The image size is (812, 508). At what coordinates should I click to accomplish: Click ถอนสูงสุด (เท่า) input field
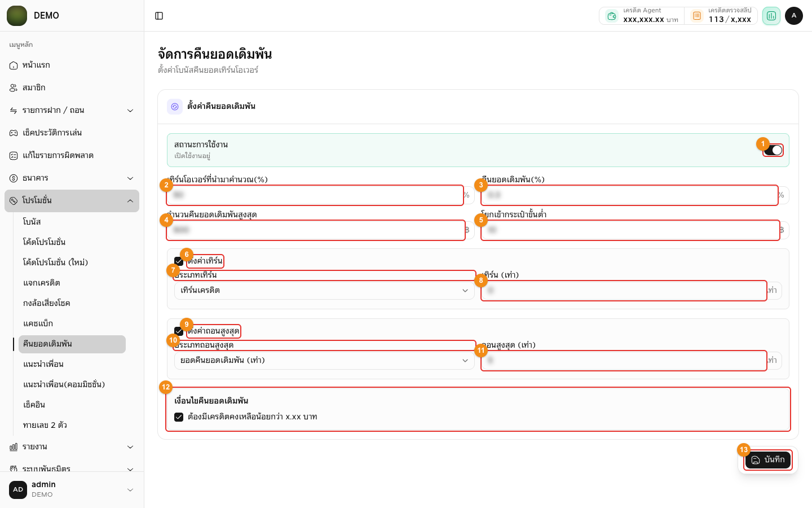(x=632, y=361)
